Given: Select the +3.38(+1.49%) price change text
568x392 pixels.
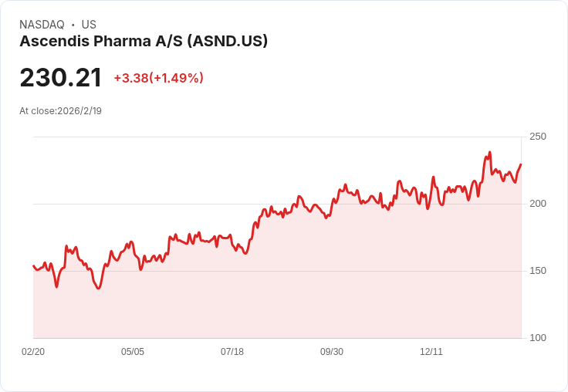Looking at the screenshot, I should (158, 78).
